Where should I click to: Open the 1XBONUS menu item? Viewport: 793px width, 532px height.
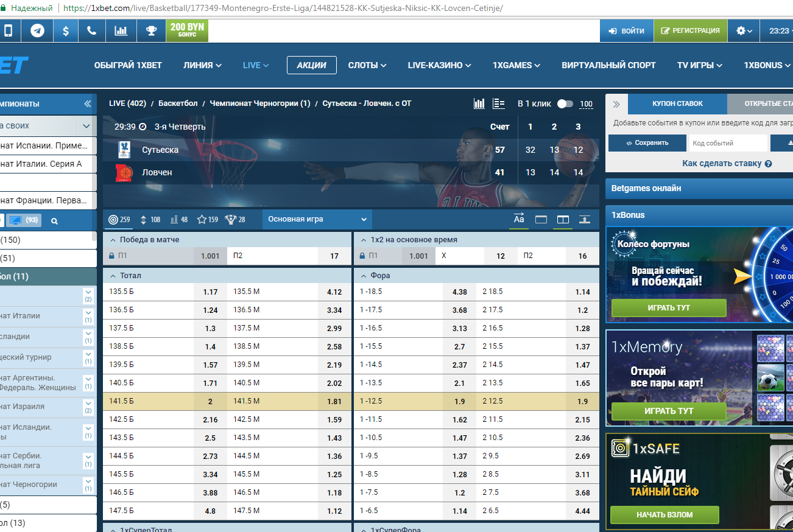point(767,65)
